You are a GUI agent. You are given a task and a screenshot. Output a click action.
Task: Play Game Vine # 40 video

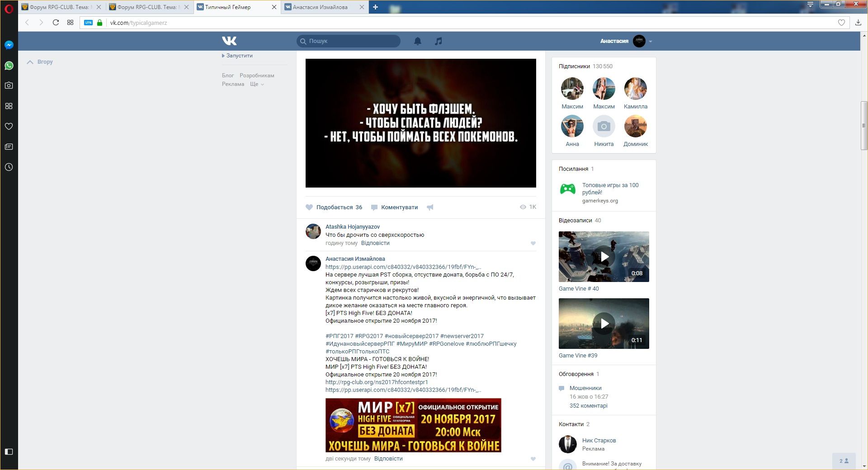point(604,257)
